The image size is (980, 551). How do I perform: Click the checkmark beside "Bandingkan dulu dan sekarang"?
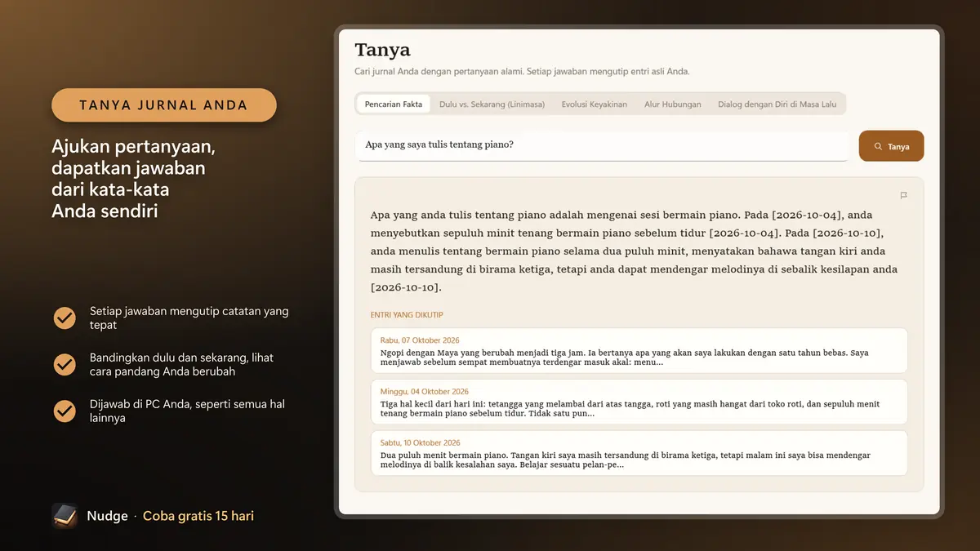[x=65, y=365]
